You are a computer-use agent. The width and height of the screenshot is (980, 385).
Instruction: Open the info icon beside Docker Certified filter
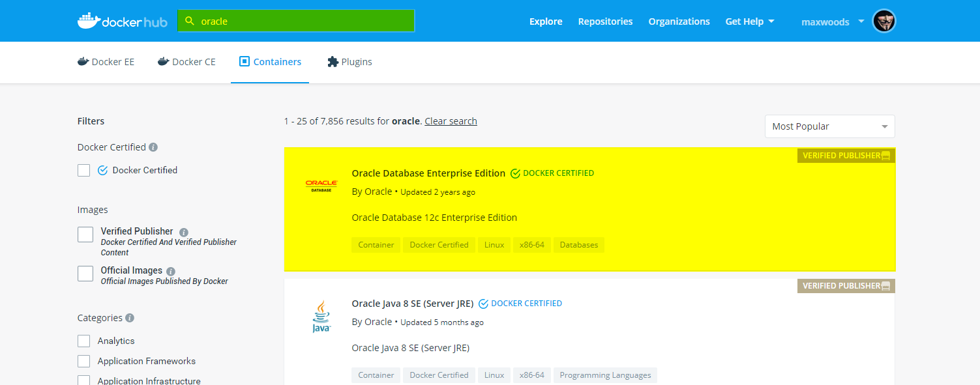(153, 147)
